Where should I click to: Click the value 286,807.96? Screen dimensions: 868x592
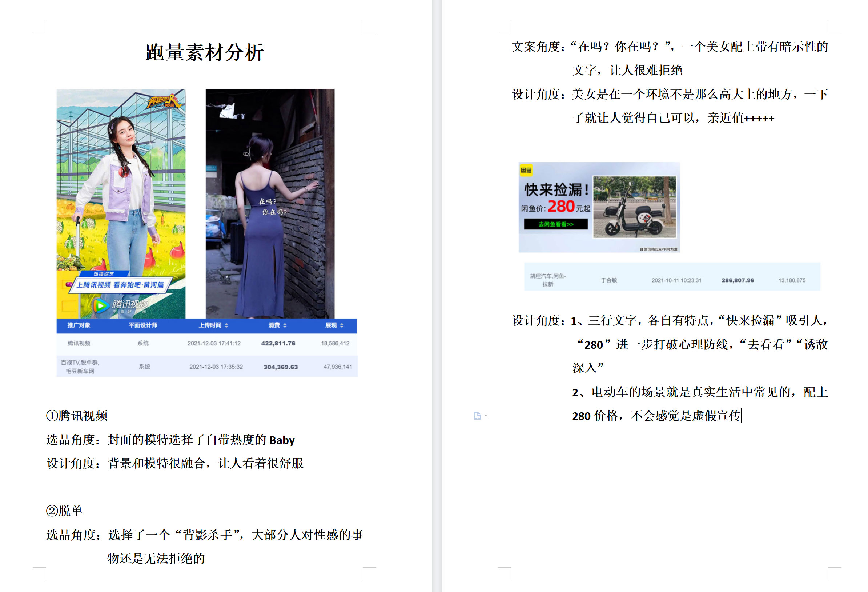coord(738,280)
